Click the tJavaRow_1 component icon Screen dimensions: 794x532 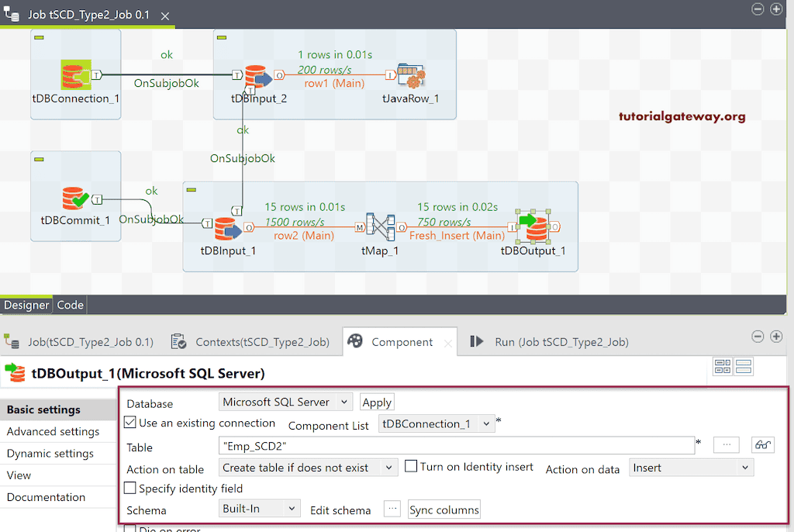coord(413,75)
